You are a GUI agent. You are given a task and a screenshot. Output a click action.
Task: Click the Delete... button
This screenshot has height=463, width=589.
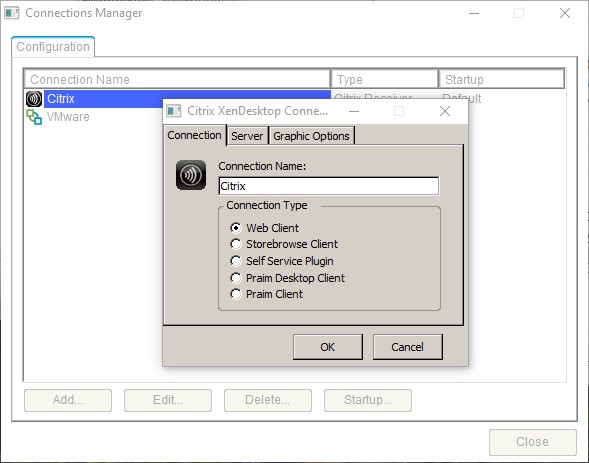pyautogui.click(x=268, y=400)
